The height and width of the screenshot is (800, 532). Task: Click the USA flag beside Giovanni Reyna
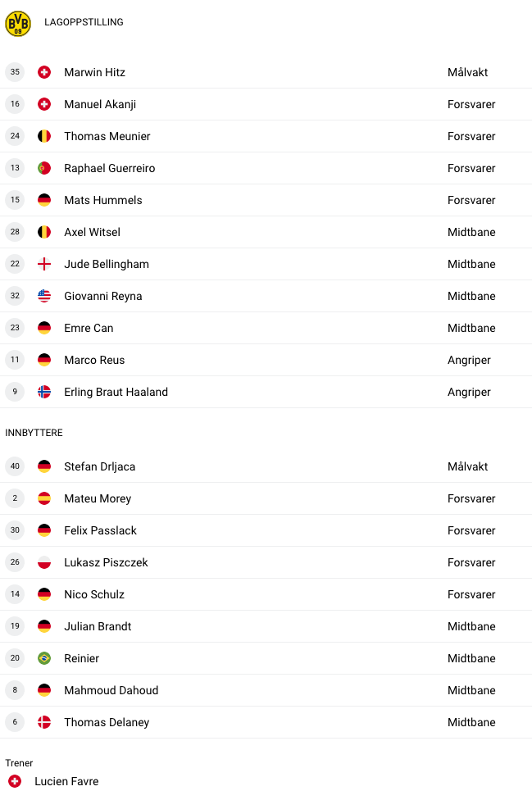[44, 296]
